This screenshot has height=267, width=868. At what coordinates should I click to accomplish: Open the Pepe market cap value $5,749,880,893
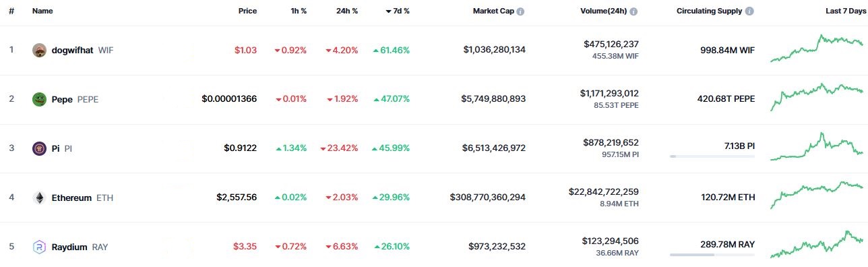(493, 99)
